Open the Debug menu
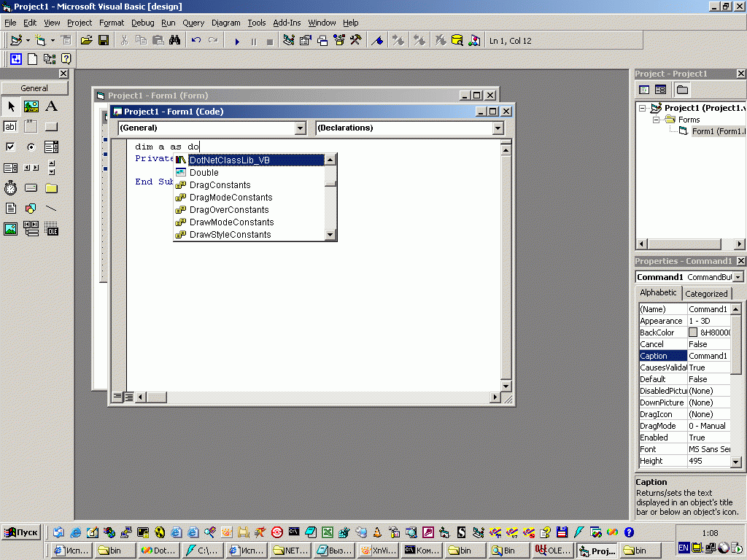747x560 pixels. click(142, 23)
